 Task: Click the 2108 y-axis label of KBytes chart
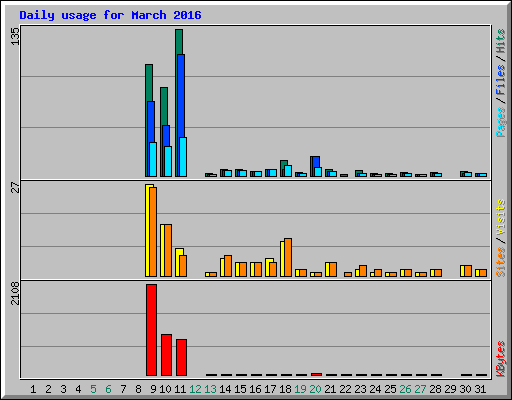point(15,293)
